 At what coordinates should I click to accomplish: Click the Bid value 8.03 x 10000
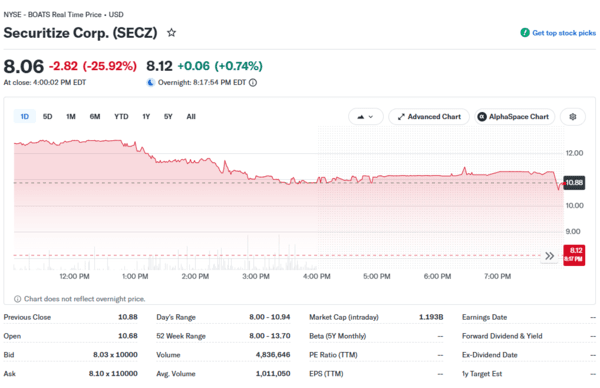tap(115, 355)
